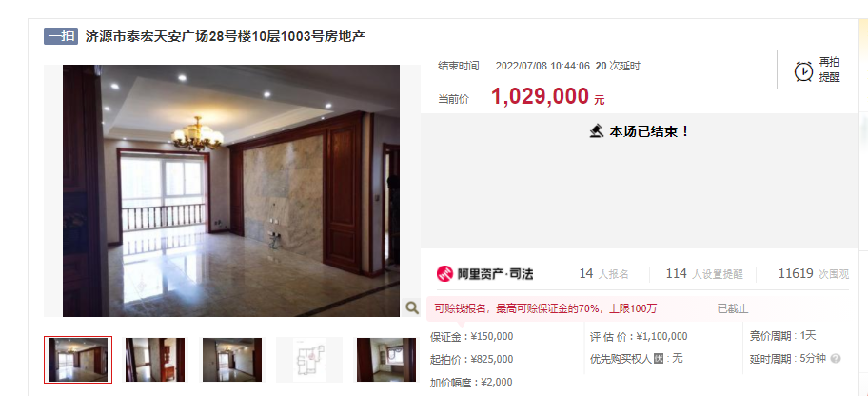Screen dimensions: 868x396
Task: Select the third room thumbnail
Action: coord(232,360)
